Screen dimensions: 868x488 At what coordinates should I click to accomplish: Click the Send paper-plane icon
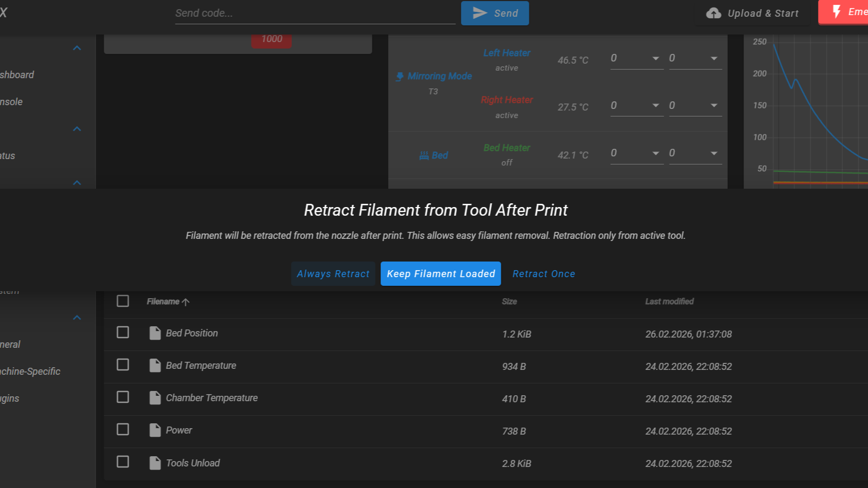pyautogui.click(x=480, y=13)
